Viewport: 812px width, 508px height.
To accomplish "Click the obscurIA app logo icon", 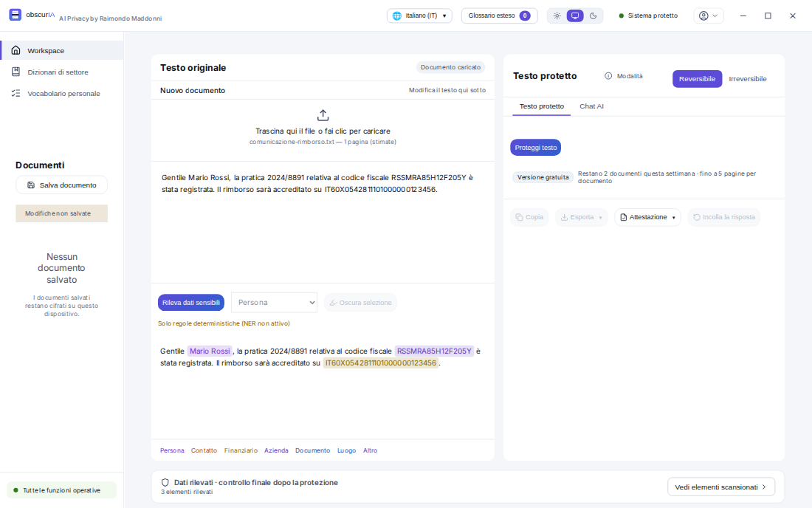I will (x=15, y=15).
